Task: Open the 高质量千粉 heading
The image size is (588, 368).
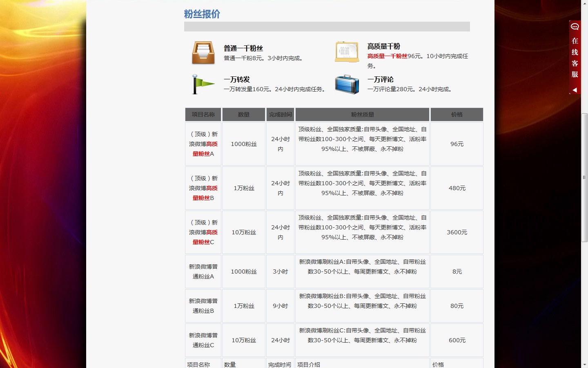Action: [383, 46]
